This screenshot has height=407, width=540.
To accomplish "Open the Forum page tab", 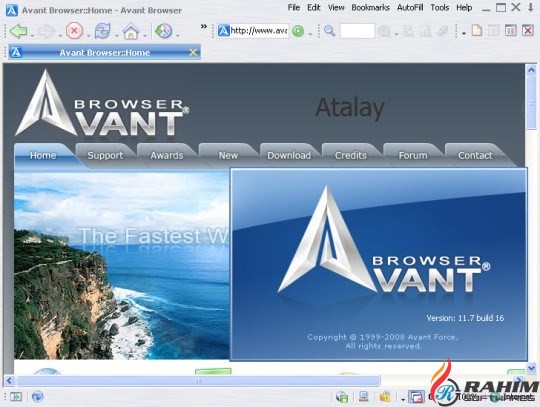I will coord(413,156).
